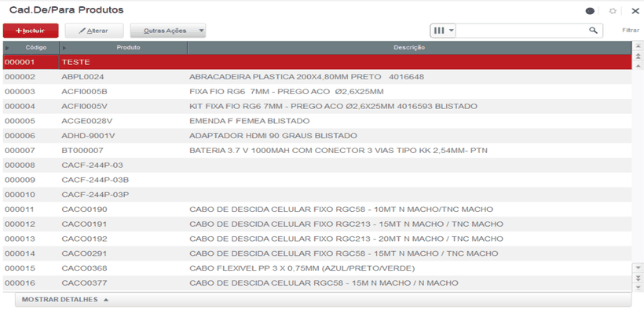The height and width of the screenshot is (310, 644).
Task: Select the BT000007 product cell
Action: click(82, 151)
